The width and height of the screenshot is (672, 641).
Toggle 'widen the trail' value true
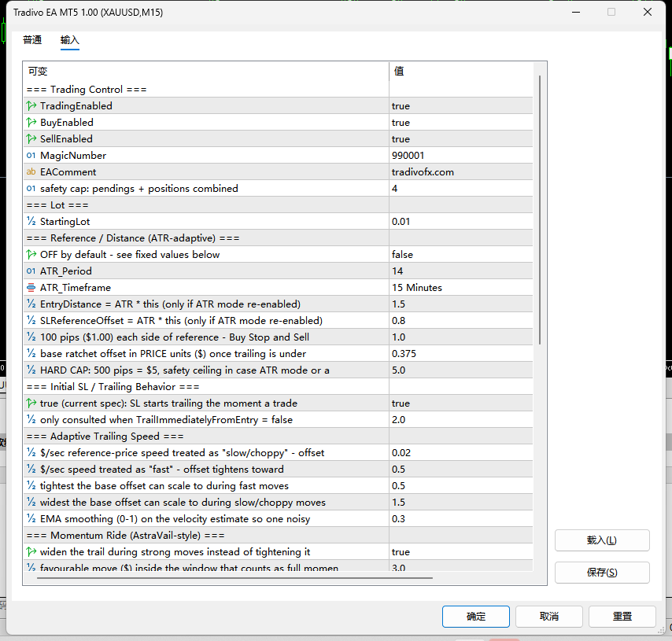coord(460,552)
